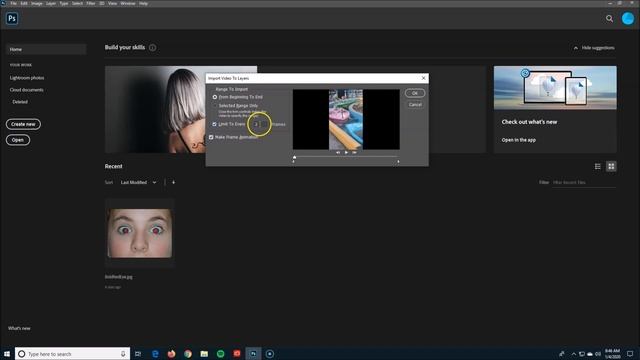This screenshot has height=360, width=640.
Task: Open the Window menu
Action: tap(128, 3)
